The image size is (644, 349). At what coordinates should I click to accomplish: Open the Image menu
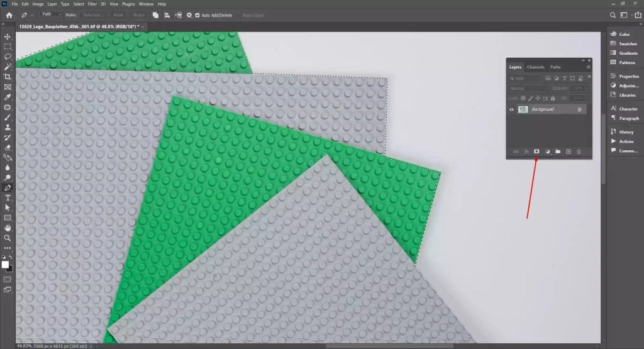[38, 4]
